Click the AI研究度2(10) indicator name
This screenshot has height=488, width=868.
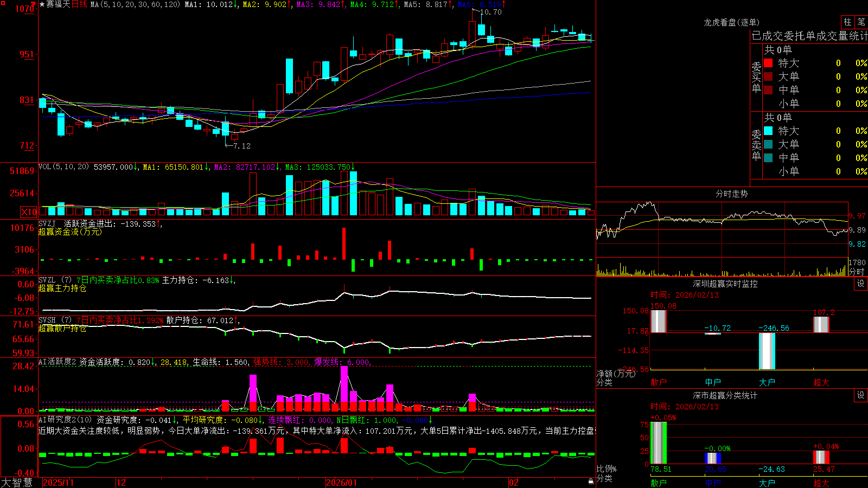(65, 420)
